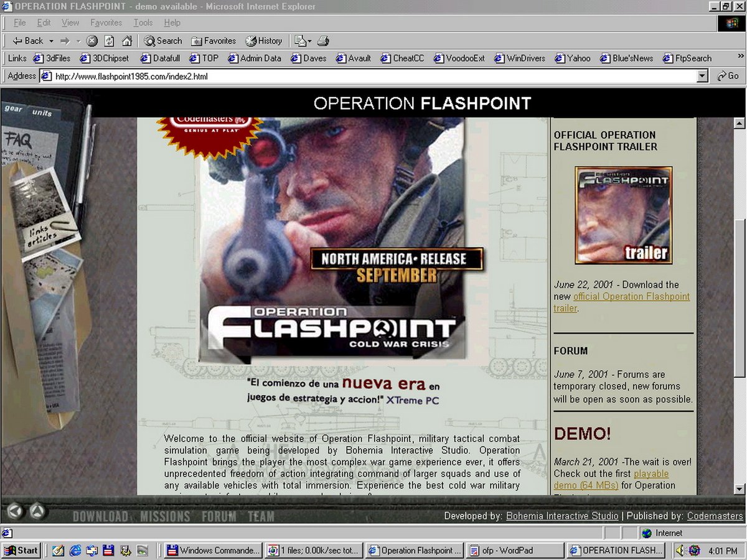This screenshot has width=747, height=560.
Task: Open the Avault links bar shortcut
Action: pyautogui.click(x=354, y=58)
